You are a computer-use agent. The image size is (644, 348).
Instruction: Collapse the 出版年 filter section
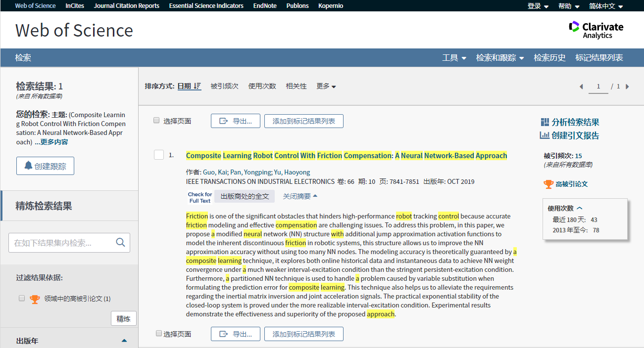[124, 341]
